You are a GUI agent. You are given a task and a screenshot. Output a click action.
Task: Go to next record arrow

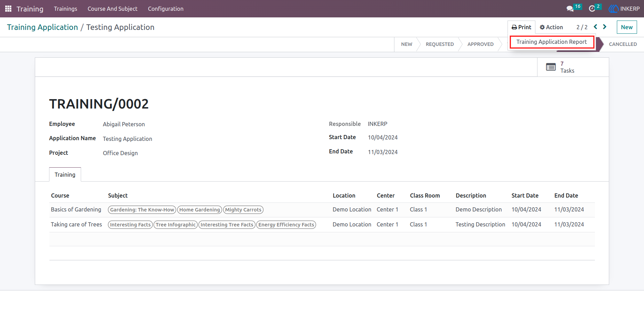tap(605, 27)
